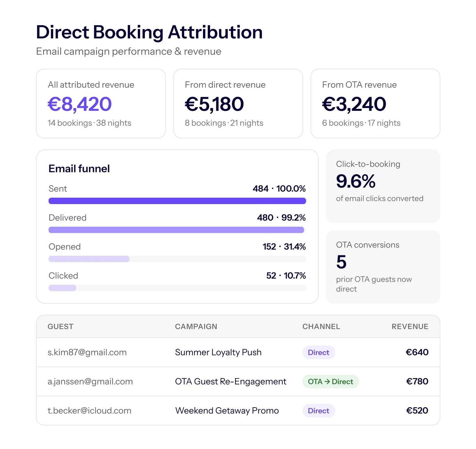
Task: Select the From OTA revenue card
Action: [x=375, y=103]
